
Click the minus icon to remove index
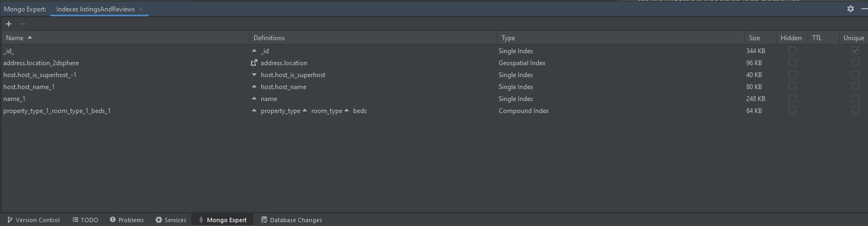[23, 24]
